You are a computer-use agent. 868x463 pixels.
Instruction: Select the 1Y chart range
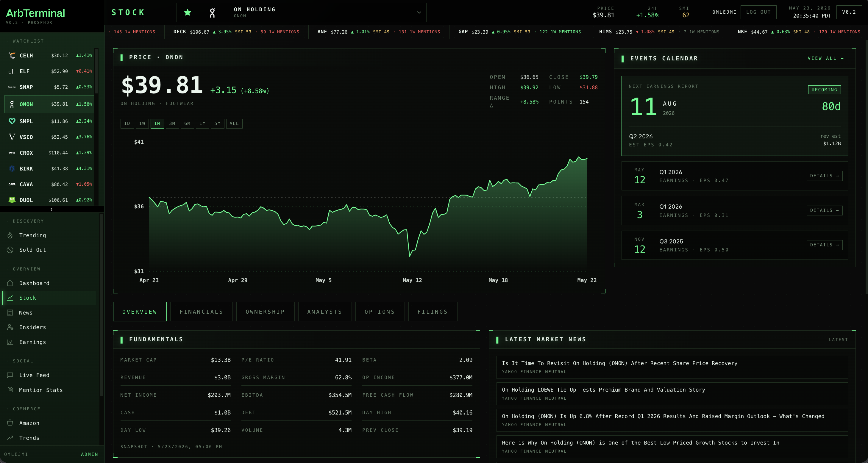coord(202,123)
